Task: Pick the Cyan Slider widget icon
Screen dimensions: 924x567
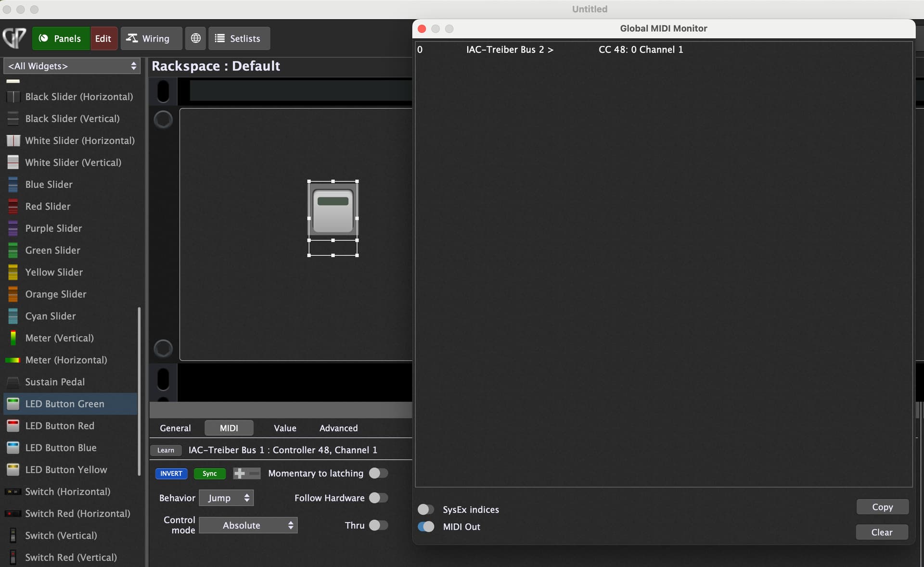Action: pos(13,316)
